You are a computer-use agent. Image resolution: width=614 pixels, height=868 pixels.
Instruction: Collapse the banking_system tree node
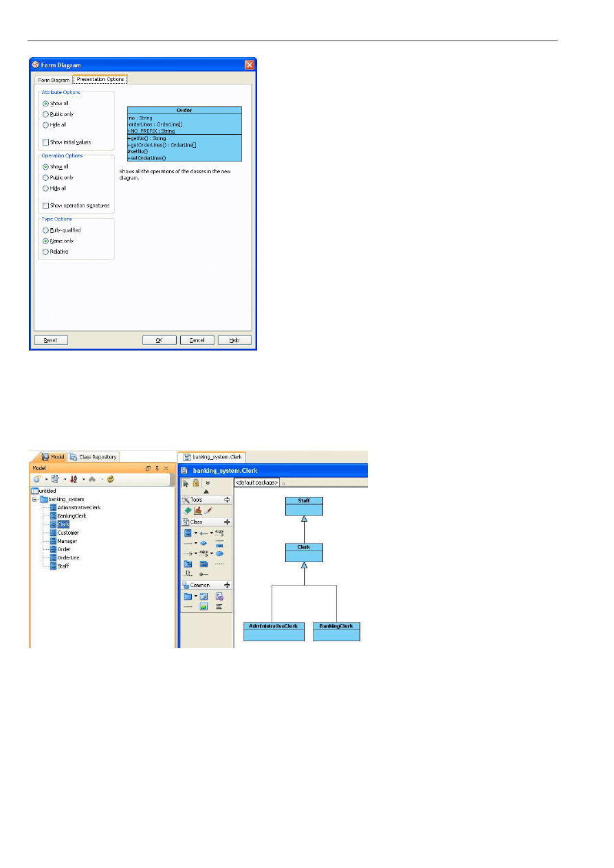34,500
